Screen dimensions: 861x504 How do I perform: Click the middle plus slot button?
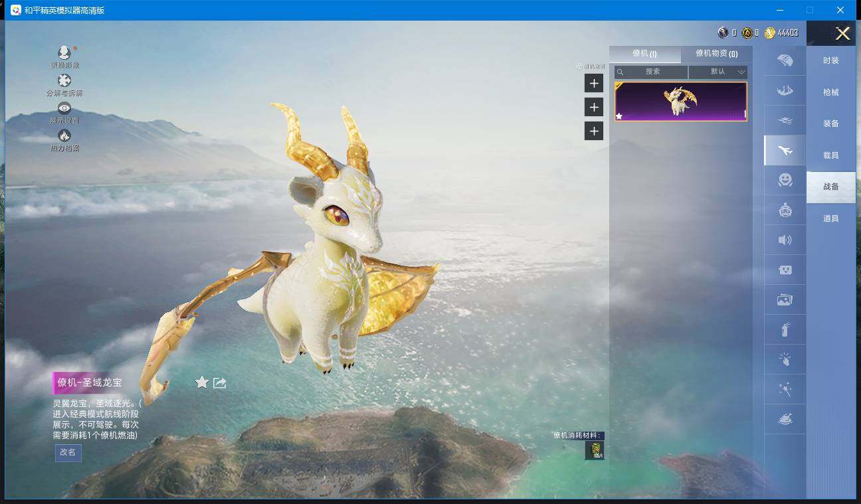(594, 107)
